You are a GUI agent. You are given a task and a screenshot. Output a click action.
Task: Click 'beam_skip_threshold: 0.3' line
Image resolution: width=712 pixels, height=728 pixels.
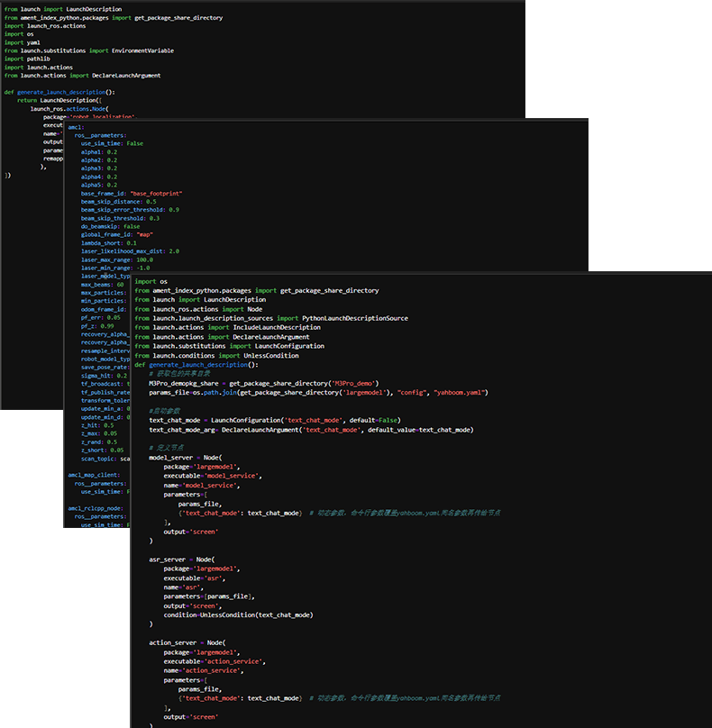point(120,218)
